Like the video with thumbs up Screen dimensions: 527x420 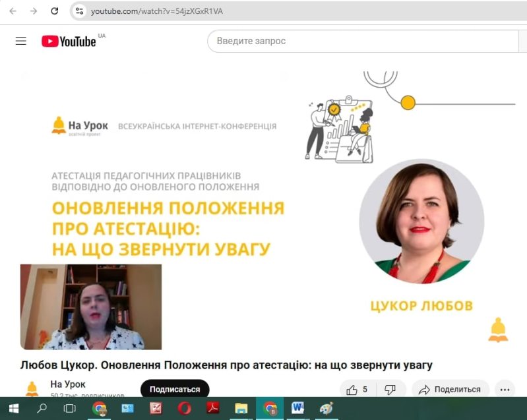[357, 390]
